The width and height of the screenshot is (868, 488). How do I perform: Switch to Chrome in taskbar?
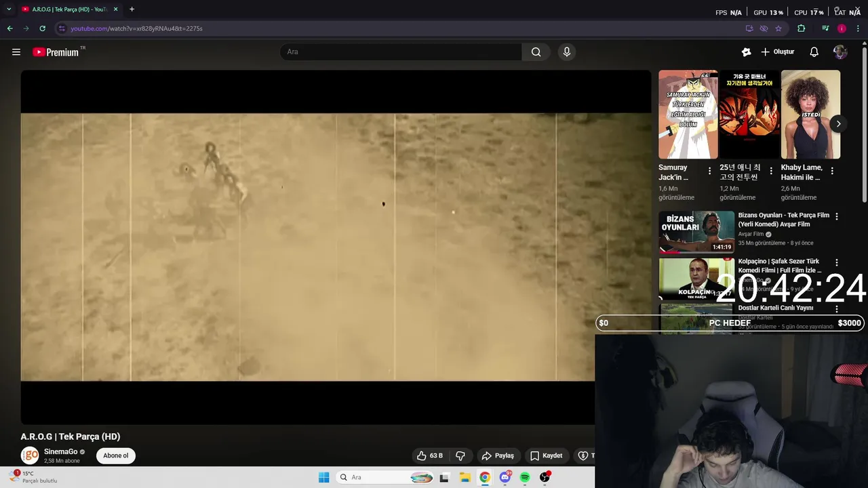[x=484, y=477]
